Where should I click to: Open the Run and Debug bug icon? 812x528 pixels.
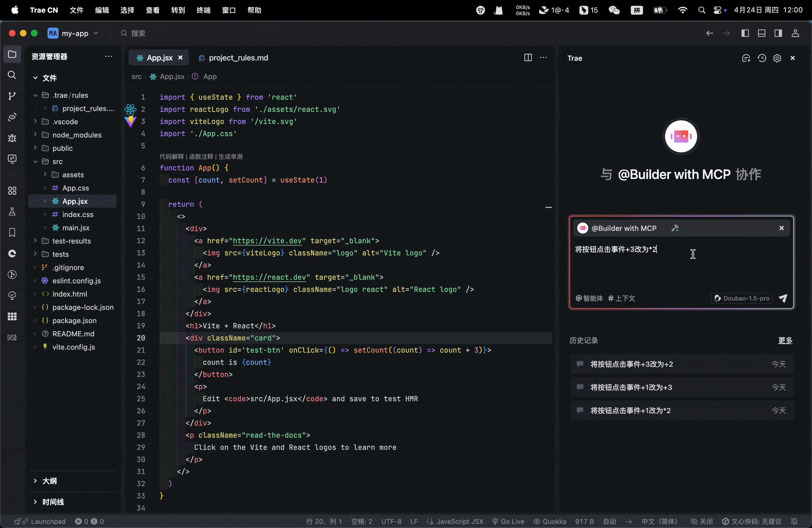pyautogui.click(x=12, y=138)
